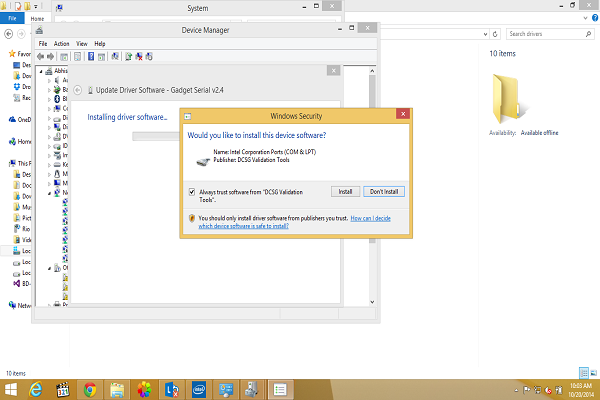Click the action pane toolbar icon after Help
Viewport: 600px width, 400px height.
tap(101, 57)
